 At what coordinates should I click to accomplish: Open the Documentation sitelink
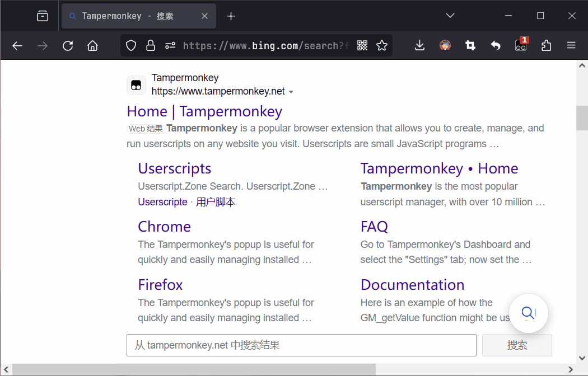pyautogui.click(x=412, y=285)
